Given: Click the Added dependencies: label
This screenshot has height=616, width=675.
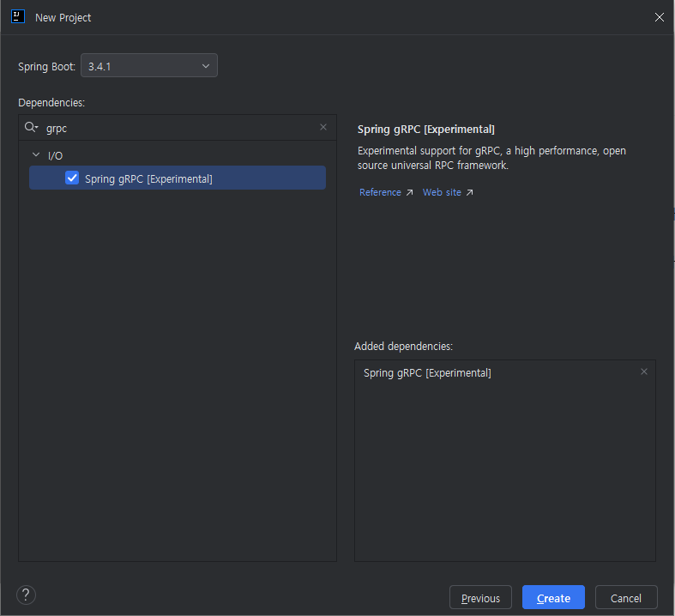Looking at the screenshot, I should click(403, 346).
